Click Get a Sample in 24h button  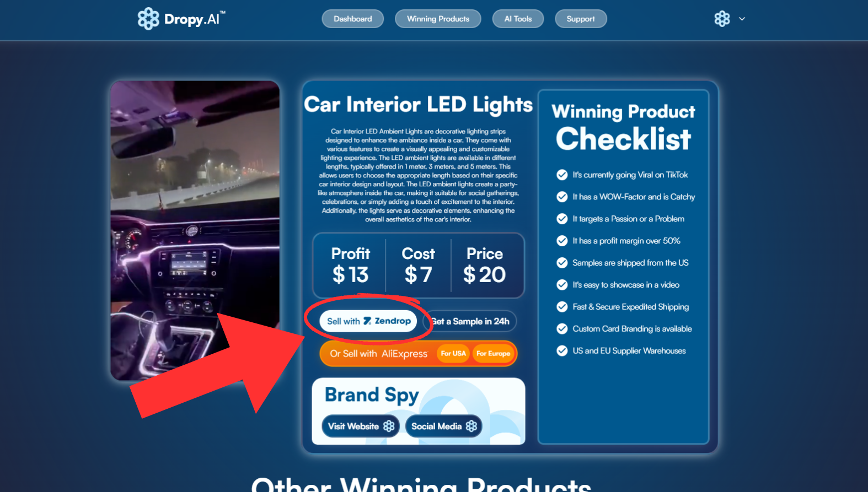point(470,321)
